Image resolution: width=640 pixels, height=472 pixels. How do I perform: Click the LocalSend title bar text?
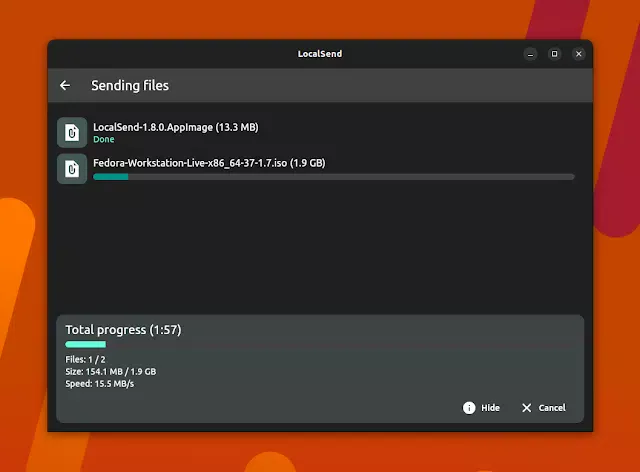[x=319, y=54]
